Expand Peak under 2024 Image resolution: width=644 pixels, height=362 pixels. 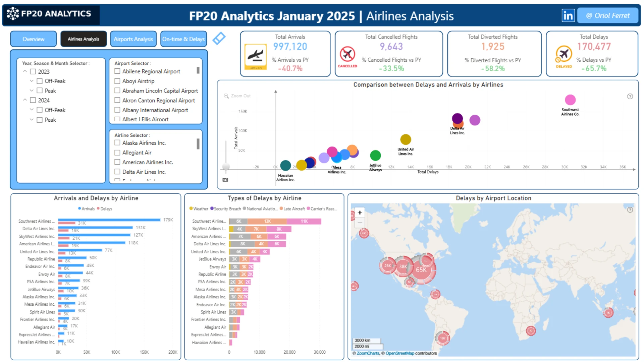pyautogui.click(x=32, y=120)
